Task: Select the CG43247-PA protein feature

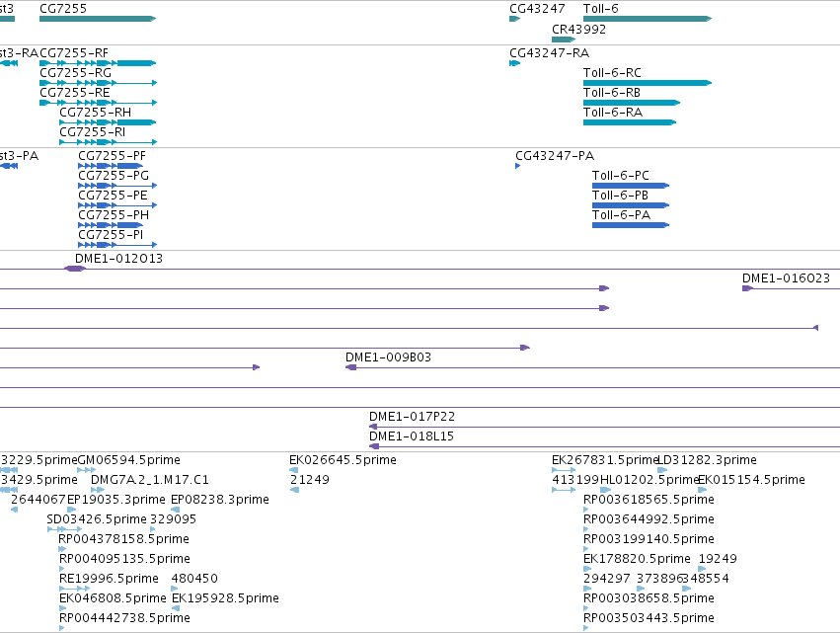Action: [517, 166]
